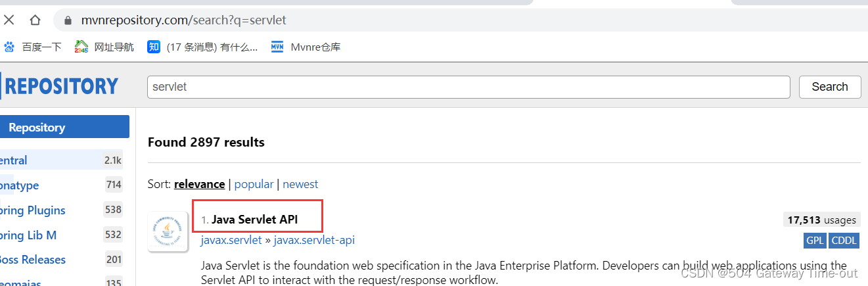Click the MVN Repository logo
This screenshot has height=286, width=868.
(x=60, y=86)
